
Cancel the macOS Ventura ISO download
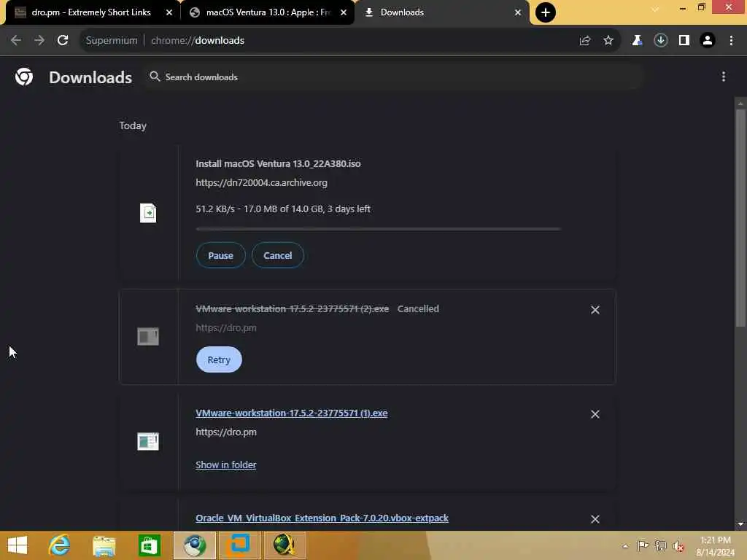click(x=278, y=255)
